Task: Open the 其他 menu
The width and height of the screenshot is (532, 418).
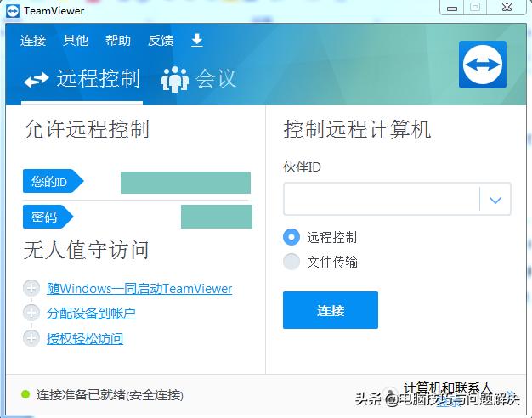Action: [76, 41]
